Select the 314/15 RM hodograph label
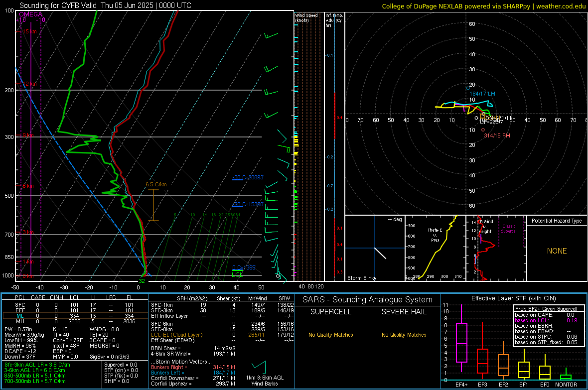This screenshot has height=390, width=588. (x=497, y=135)
